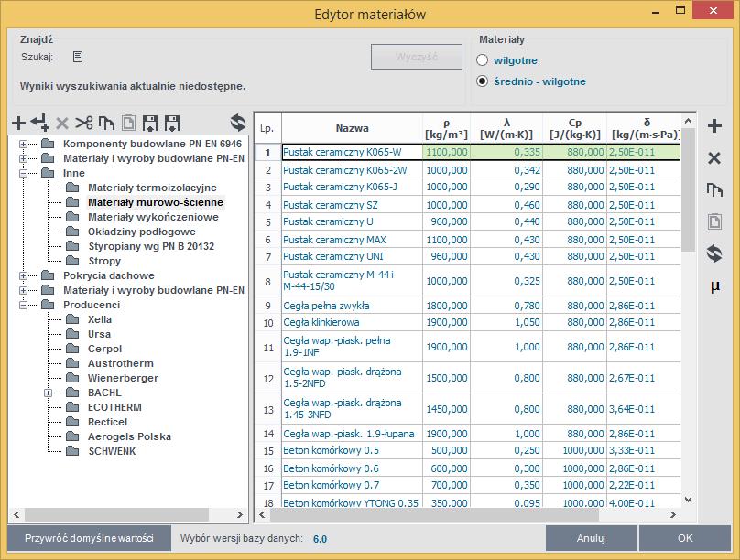Click the second floppy disk import icon
The width and height of the screenshot is (740, 560).
172,124
